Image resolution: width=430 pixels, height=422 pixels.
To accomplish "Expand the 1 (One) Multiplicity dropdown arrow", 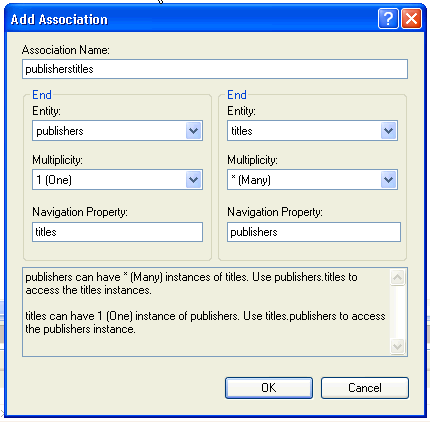I will coord(194,180).
